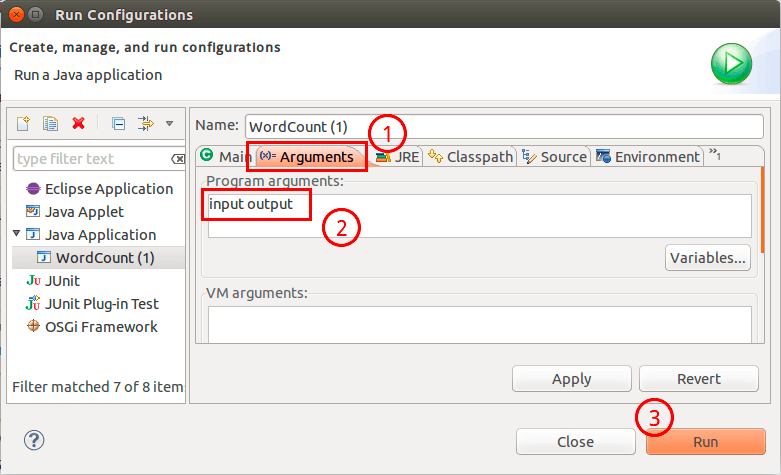
Task: Click the Revert button
Action: click(x=699, y=379)
